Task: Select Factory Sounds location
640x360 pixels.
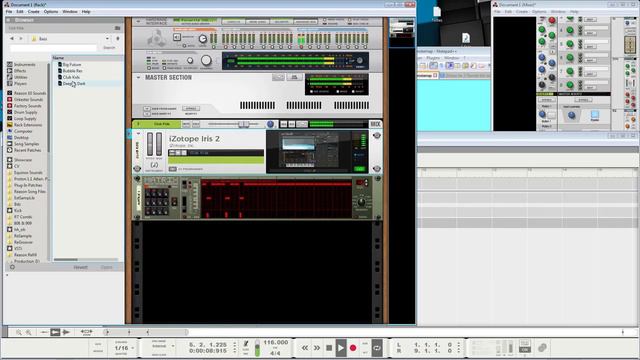Action: click(x=27, y=106)
